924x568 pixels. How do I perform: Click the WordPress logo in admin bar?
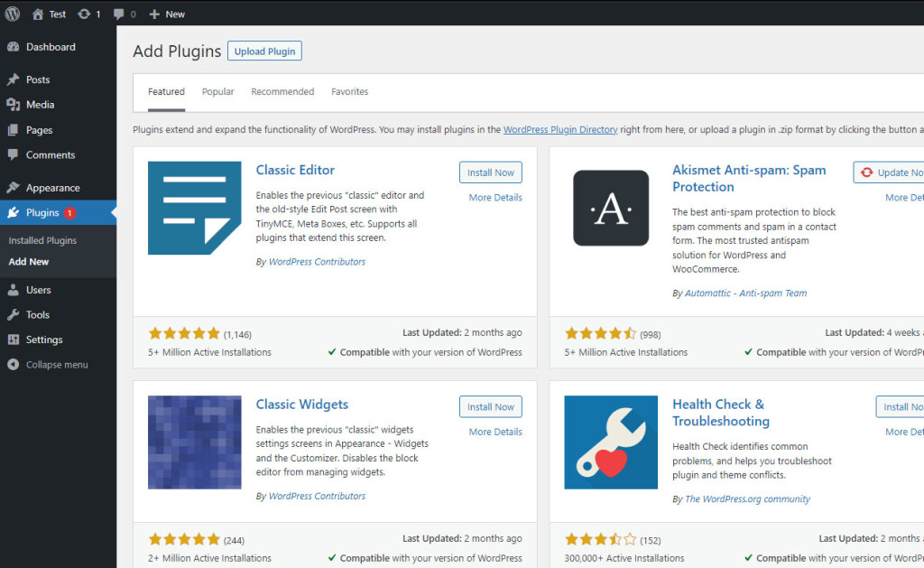click(x=13, y=14)
